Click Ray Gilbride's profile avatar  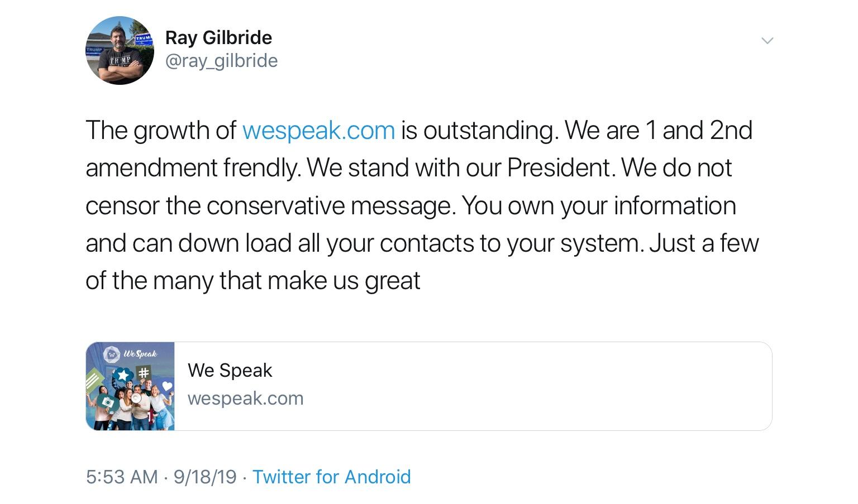pos(120,50)
